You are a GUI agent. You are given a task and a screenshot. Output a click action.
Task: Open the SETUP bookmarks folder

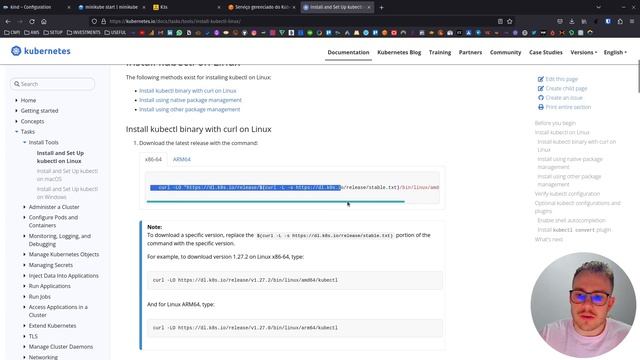53,33
